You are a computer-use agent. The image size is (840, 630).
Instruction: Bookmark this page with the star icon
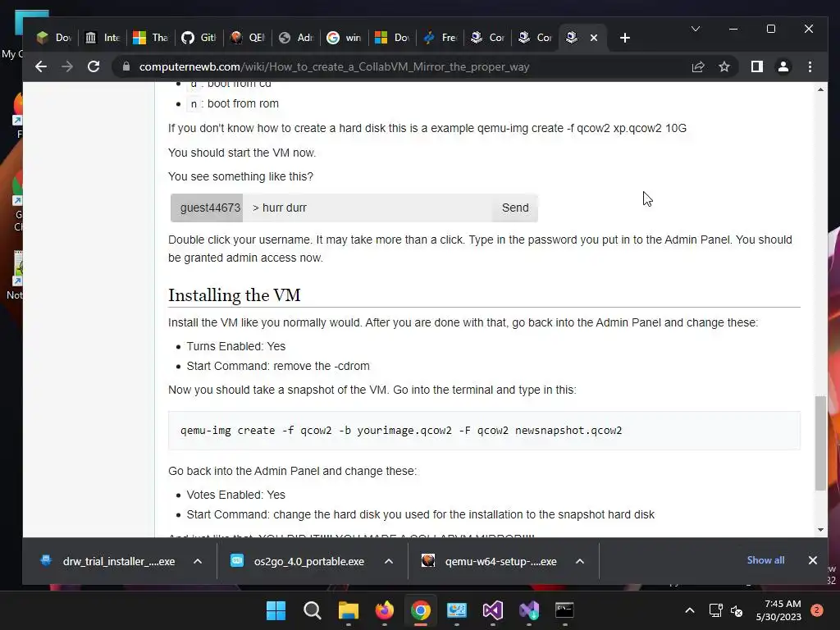pyautogui.click(x=724, y=67)
